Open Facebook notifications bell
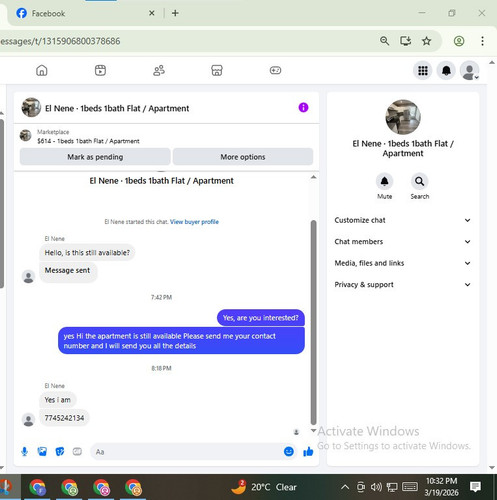This screenshot has height=500, width=497. [x=446, y=71]
